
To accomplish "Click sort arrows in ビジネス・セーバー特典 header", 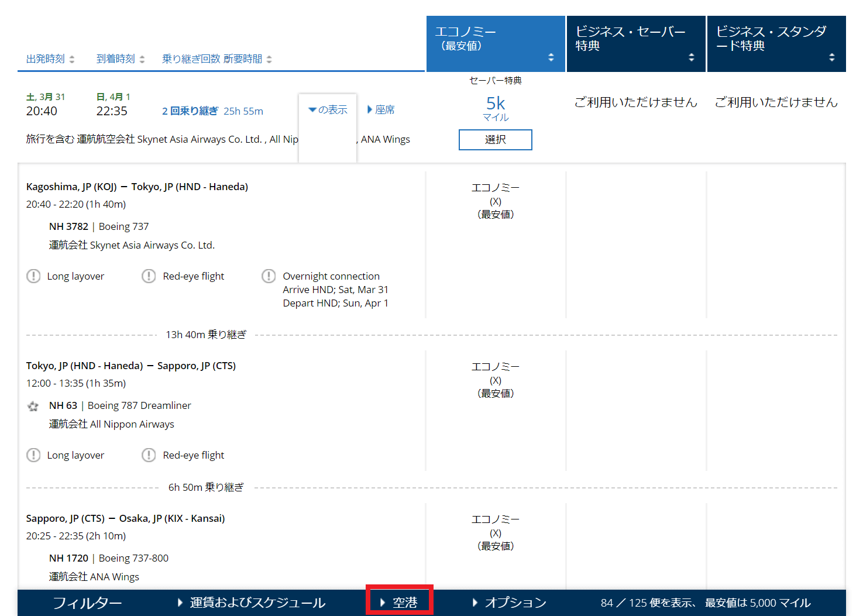I will pyautogui.click(x=691, y=57).
